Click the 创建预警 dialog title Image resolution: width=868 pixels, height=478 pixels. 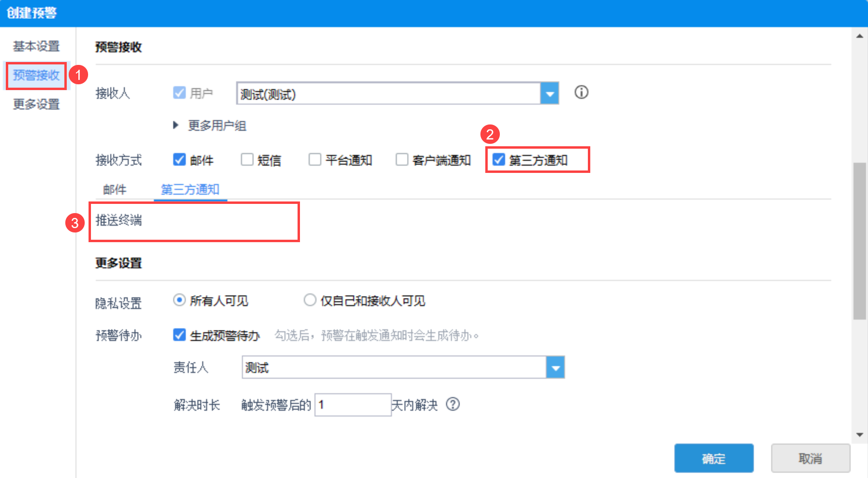(31, 13)
